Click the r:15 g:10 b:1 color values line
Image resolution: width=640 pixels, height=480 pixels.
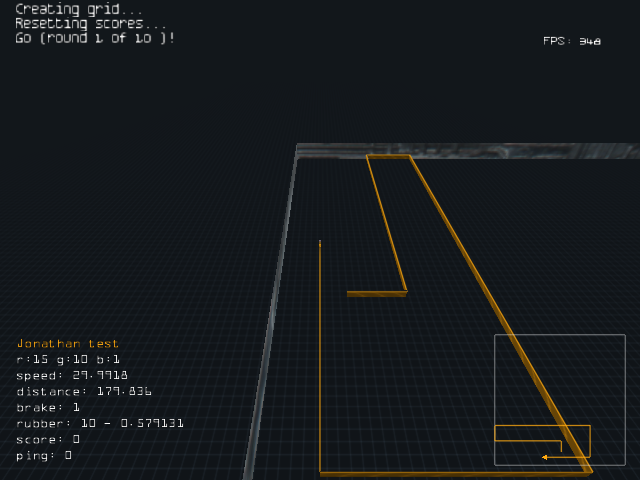tap(68, 359)
